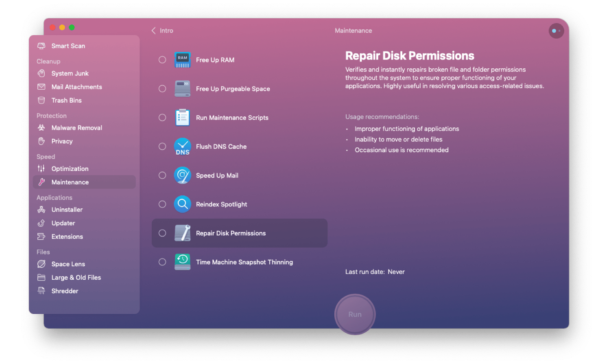Select the Run Maintenance Scripts radio button

162,118
